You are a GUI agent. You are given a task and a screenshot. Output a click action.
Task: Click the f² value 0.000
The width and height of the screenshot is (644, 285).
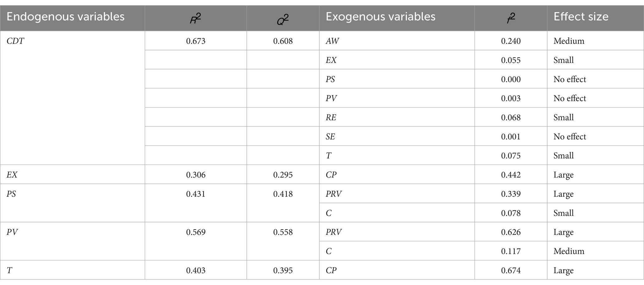click(x=511, y=79)
